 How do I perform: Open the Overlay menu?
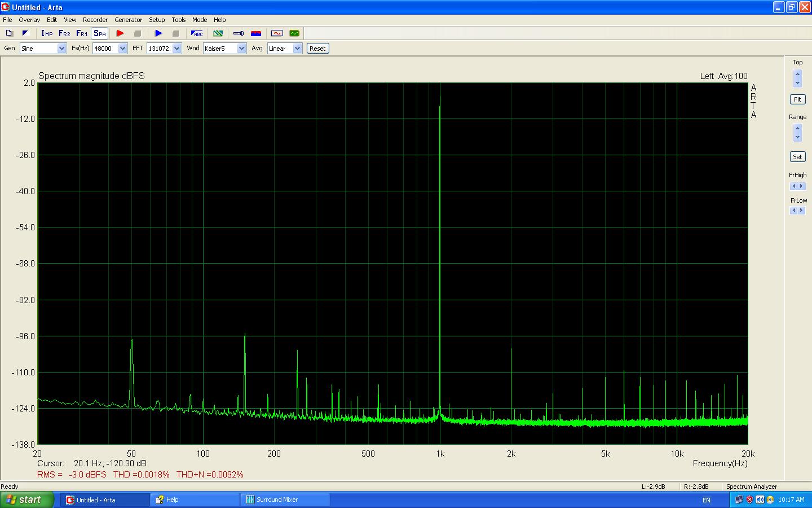[x=29, y=20]
